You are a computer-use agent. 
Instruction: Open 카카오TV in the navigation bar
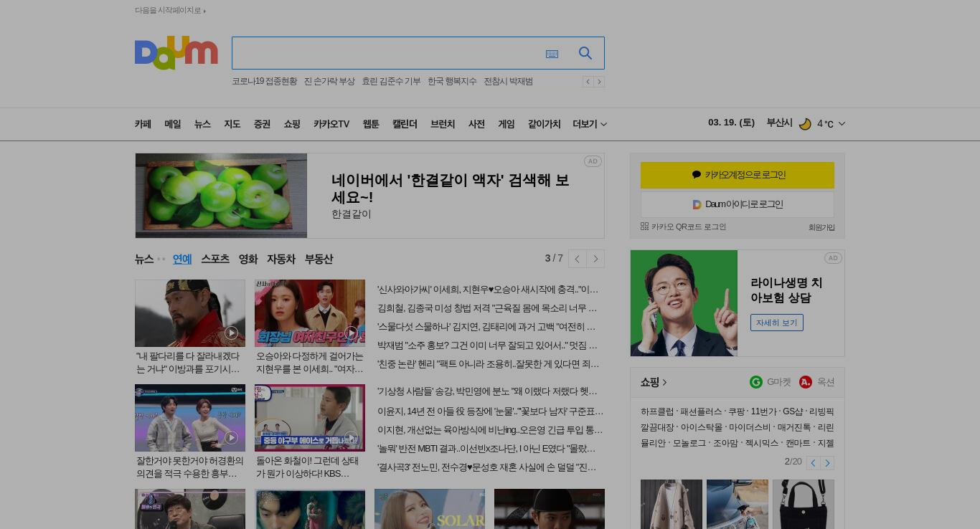[331, 124]
